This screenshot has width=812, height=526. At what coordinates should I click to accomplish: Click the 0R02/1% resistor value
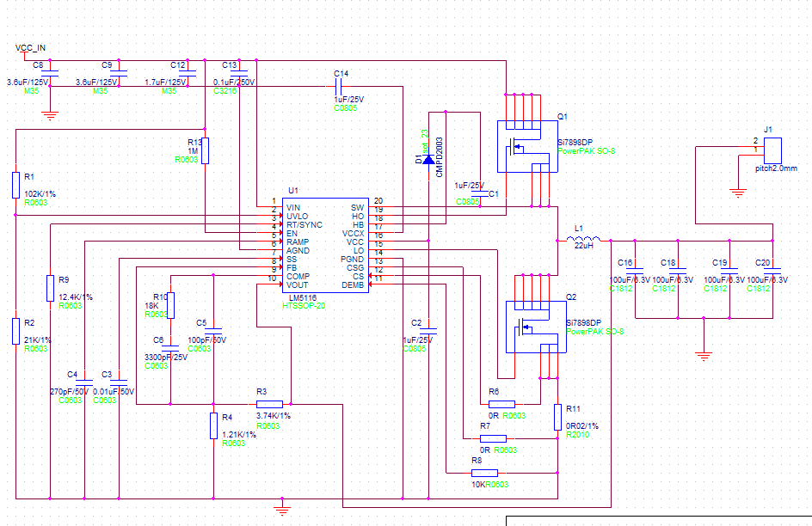(582, 426)
